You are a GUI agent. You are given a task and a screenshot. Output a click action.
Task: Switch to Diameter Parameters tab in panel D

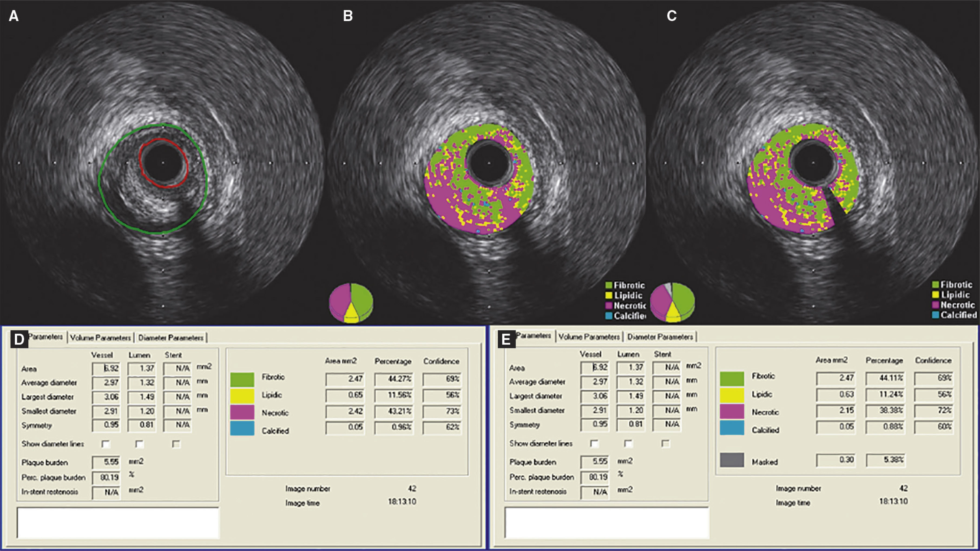[171, 337]
